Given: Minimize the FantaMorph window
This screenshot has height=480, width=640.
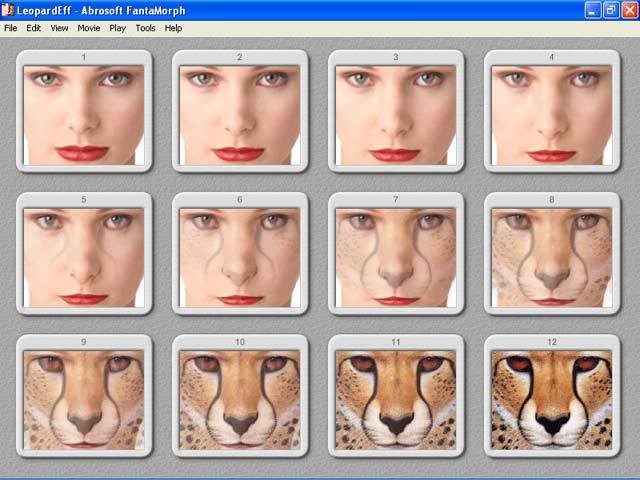Looking at the screenshot, I should click(593, 10).
